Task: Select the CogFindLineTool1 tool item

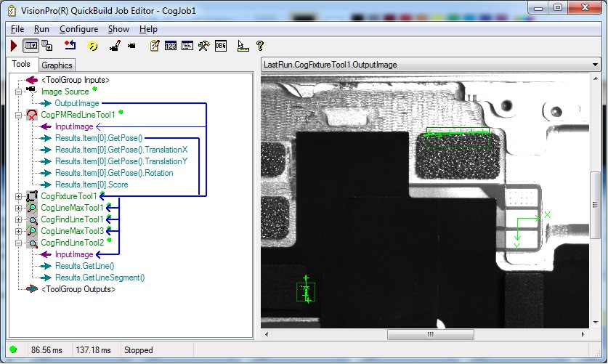Action: click(x=72, y=219)
